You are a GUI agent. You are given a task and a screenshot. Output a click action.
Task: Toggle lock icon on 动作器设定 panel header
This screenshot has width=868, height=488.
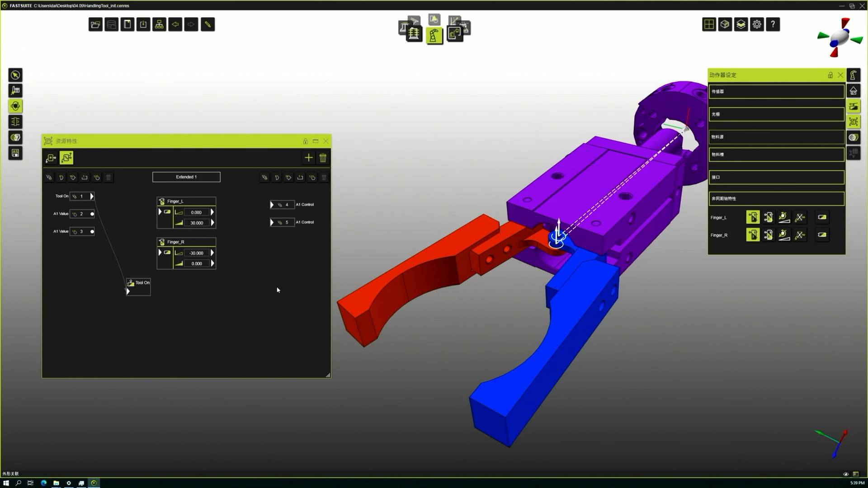pyautogui.click(x=830, y=75)
